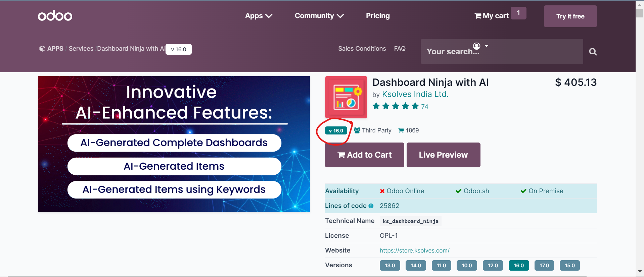This screenshot has height=277, width=644.
Task: Click the magnifier search icon
Action: coord(593,52)
